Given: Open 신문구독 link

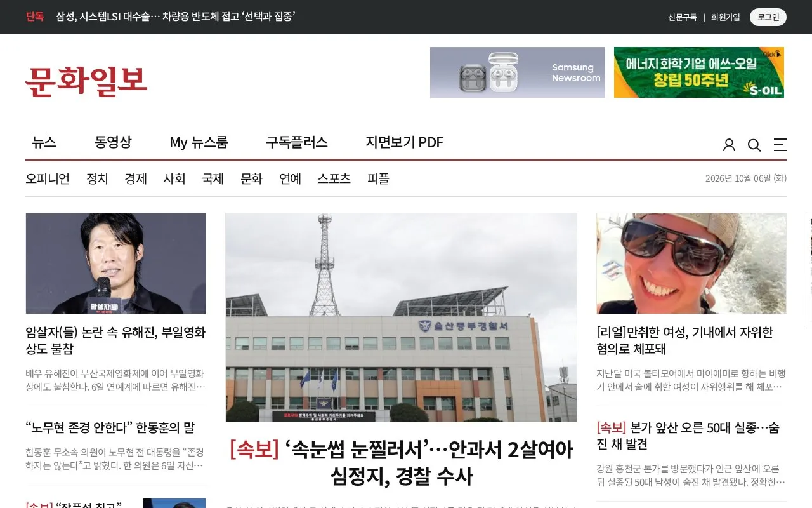Looking at the screenshot, I should 682,17.
